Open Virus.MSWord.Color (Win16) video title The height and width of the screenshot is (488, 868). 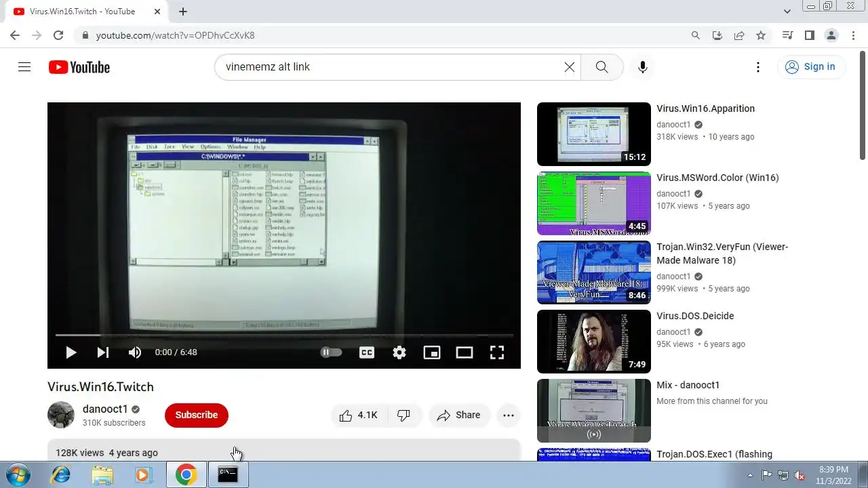pos(717,178)
